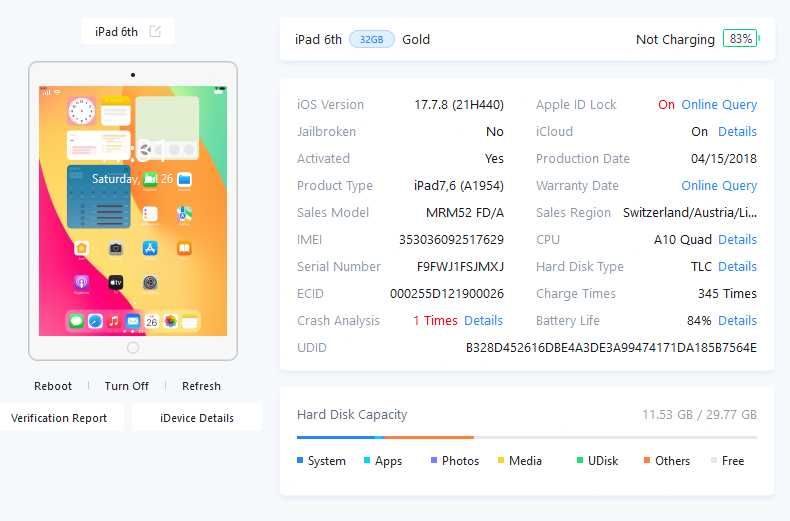
Task: Open Hard Disk Type Details link
Action: click(738, 267)
